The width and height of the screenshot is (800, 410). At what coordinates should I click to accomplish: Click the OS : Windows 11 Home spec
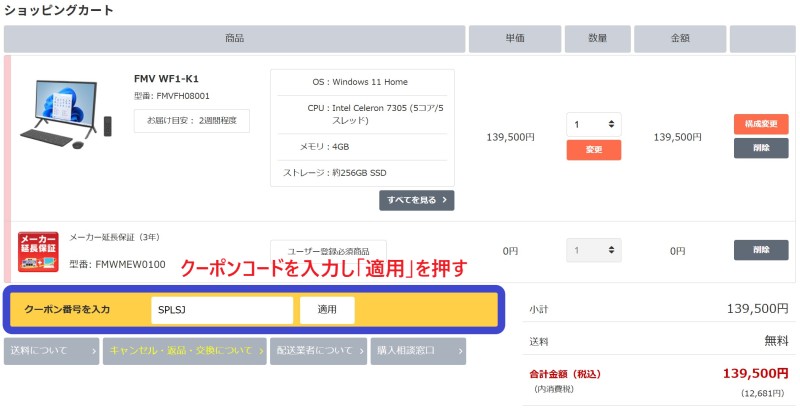(x=360, y=82)
